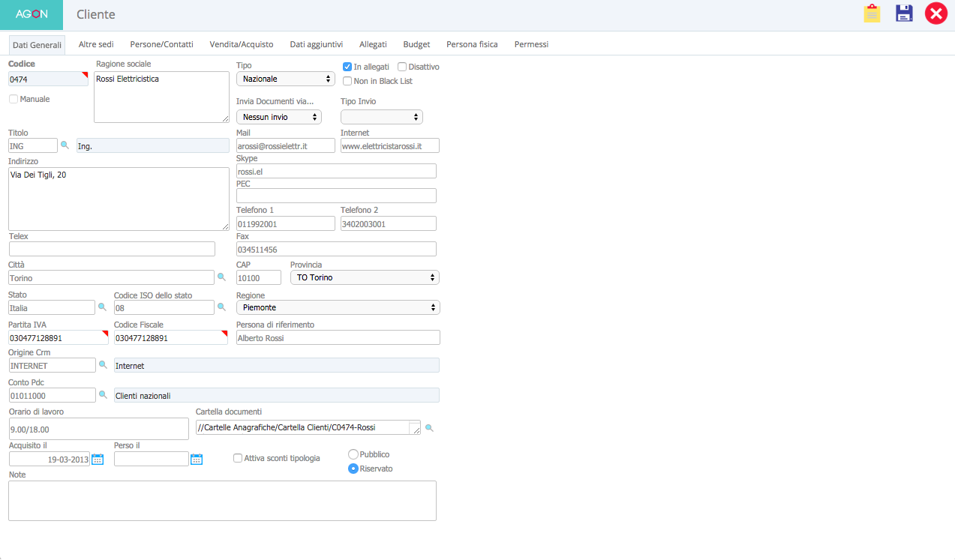Switch to the Persona fisica tab

click(472, 44)
